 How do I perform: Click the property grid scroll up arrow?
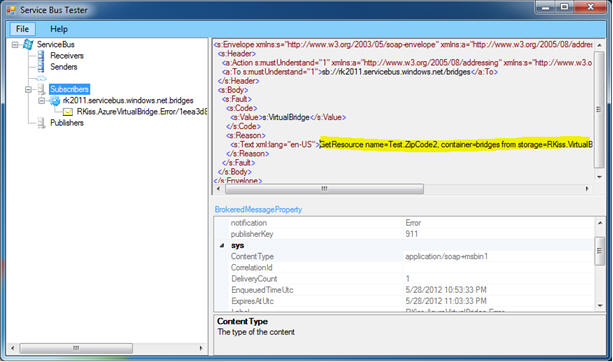click(600, 223)
